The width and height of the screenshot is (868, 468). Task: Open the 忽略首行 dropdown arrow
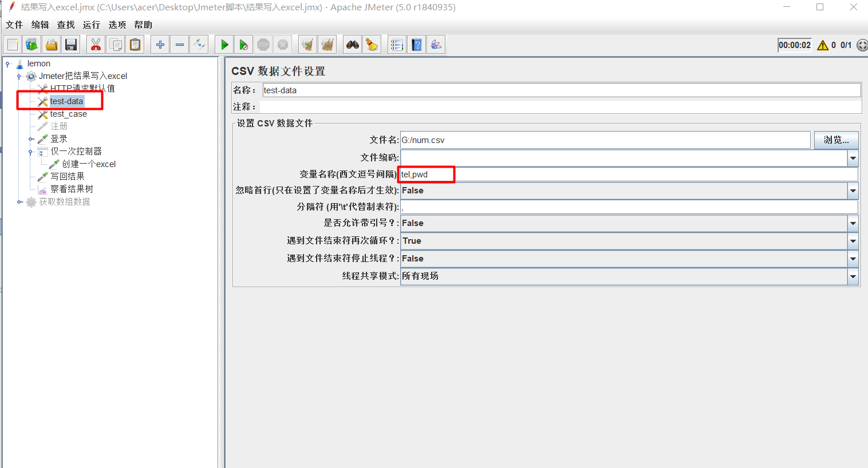853,191
